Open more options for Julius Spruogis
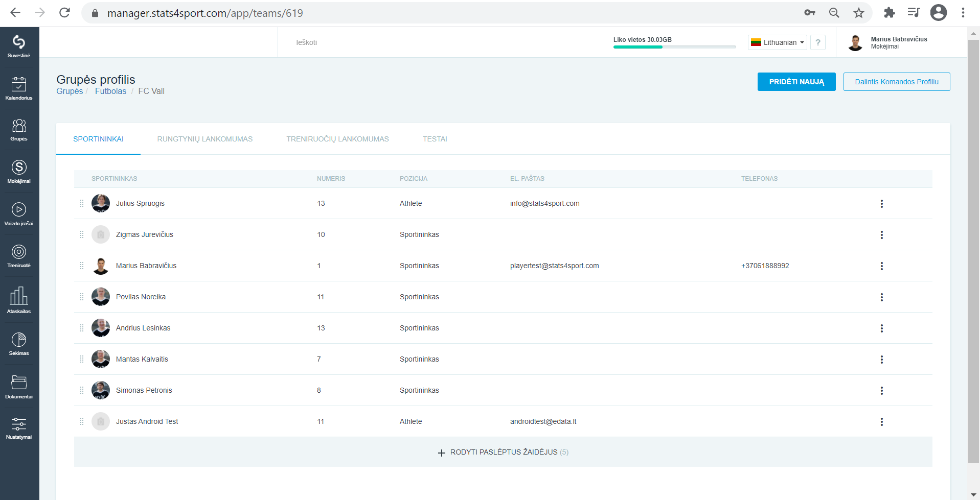 882,204
